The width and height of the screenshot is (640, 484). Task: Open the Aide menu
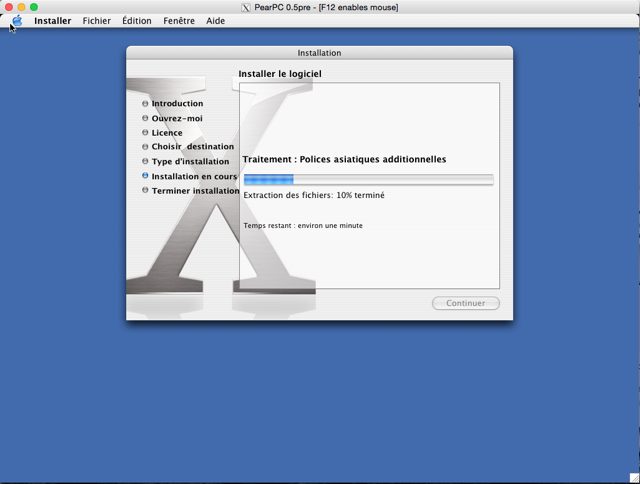pyautogui.click(x=216, y=21)
